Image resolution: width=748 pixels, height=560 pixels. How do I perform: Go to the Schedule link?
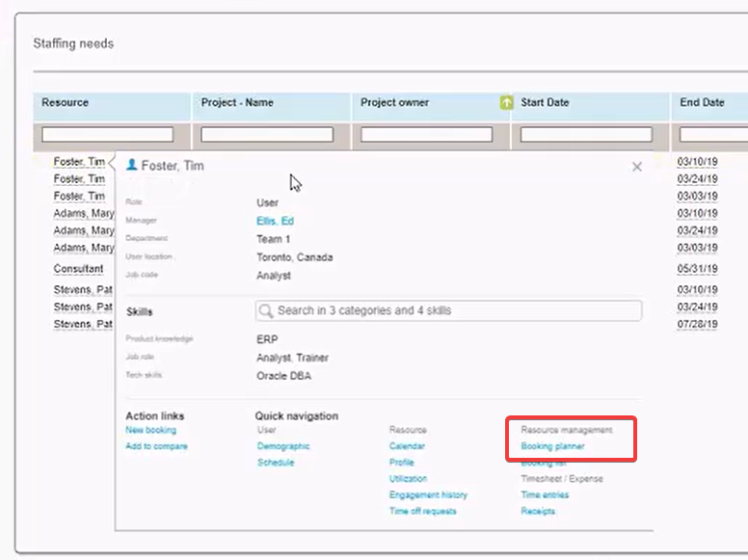point(276,463)
